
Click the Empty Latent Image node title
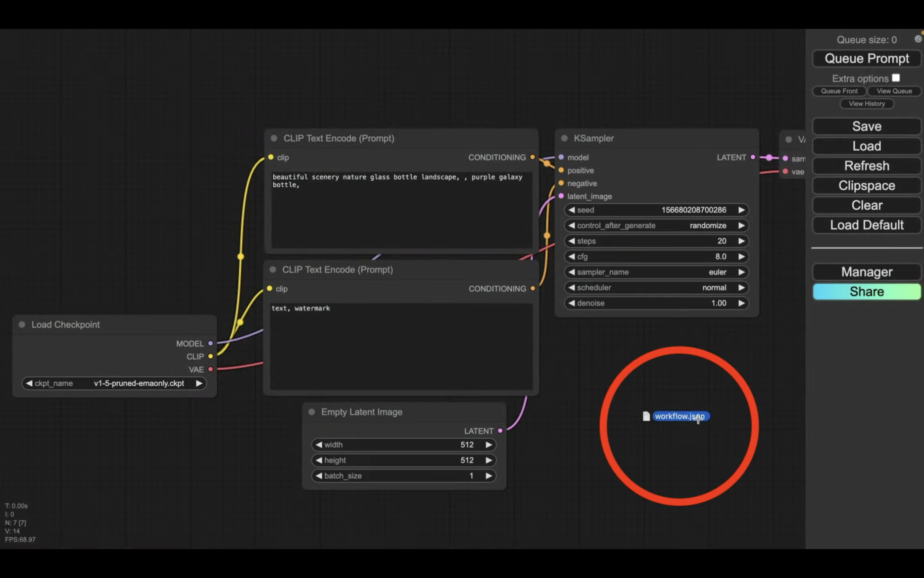point(362,412)
